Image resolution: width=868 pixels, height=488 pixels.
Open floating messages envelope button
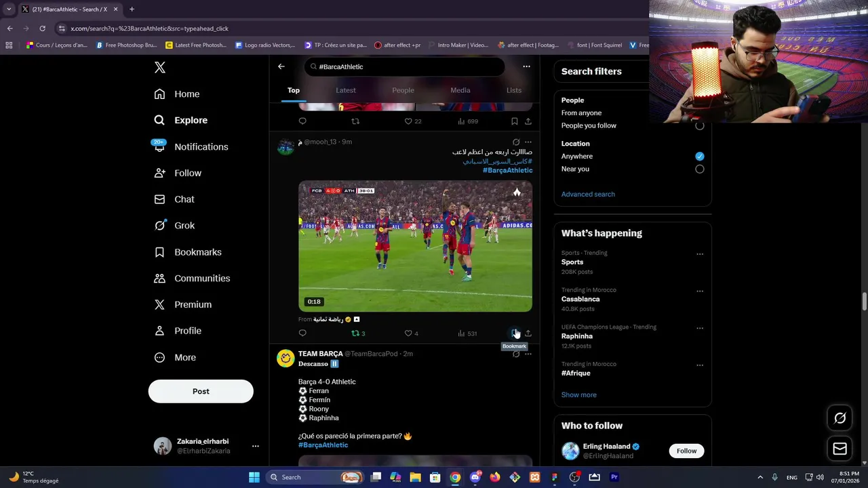840,449
